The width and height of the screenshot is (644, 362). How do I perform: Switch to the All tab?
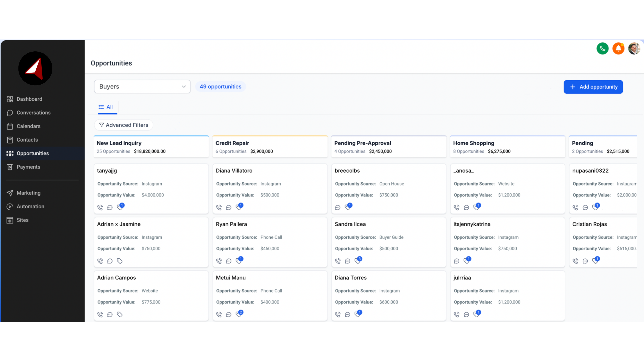coord(106,107)
